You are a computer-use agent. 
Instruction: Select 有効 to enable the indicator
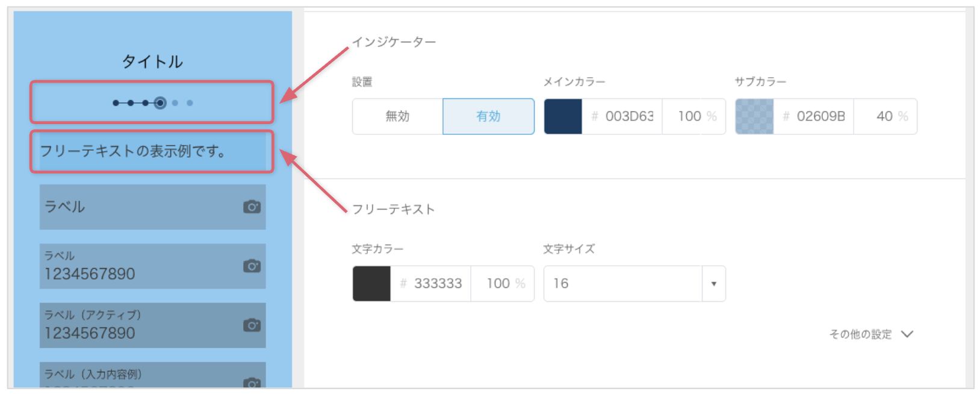point(488,116)
